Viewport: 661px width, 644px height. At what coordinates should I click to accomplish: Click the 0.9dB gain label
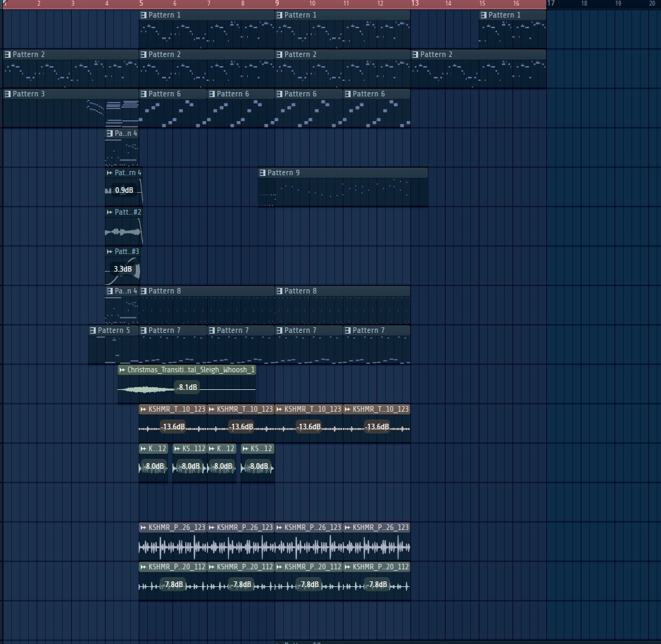[124, 190]
